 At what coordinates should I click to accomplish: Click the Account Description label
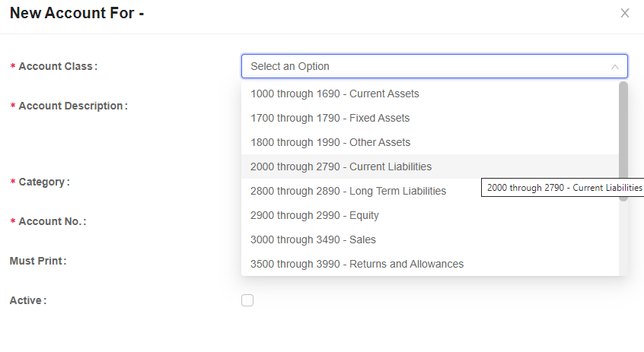(73, 106)
